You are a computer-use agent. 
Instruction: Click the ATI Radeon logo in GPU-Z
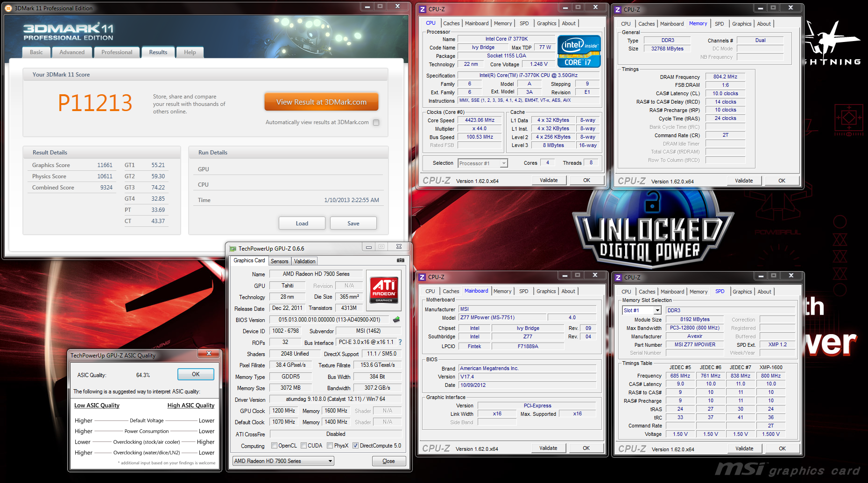[384, 290]
